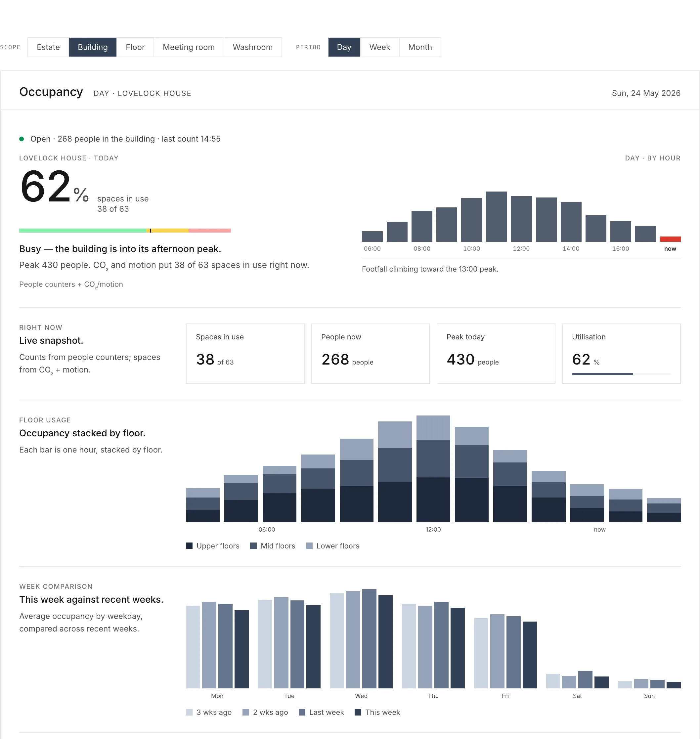Click the Mid floors legend swatch
The height and width of the screenshot is (739, 700).
[253, 546]
